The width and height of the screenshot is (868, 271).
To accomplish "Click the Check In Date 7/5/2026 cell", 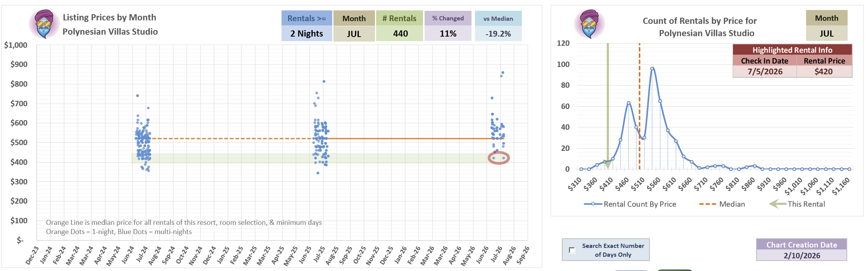I will pyautogui.click(x=765, y=72).
